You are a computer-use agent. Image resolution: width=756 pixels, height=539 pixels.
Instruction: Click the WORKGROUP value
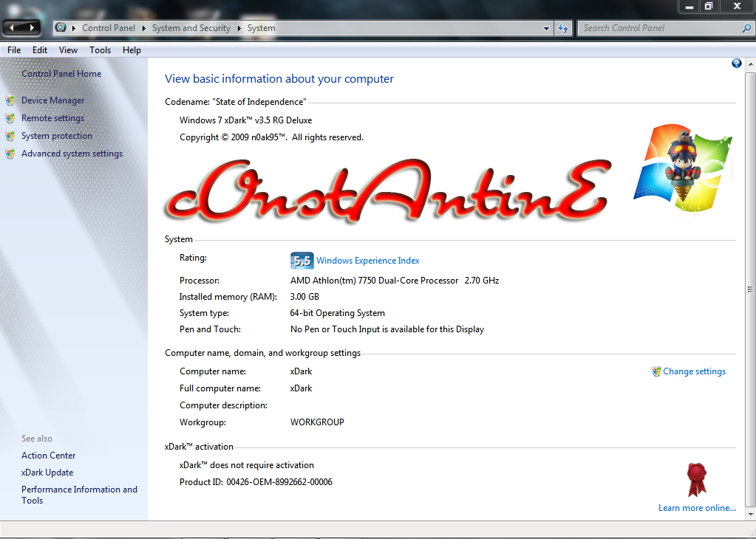(x=317, y=422)
